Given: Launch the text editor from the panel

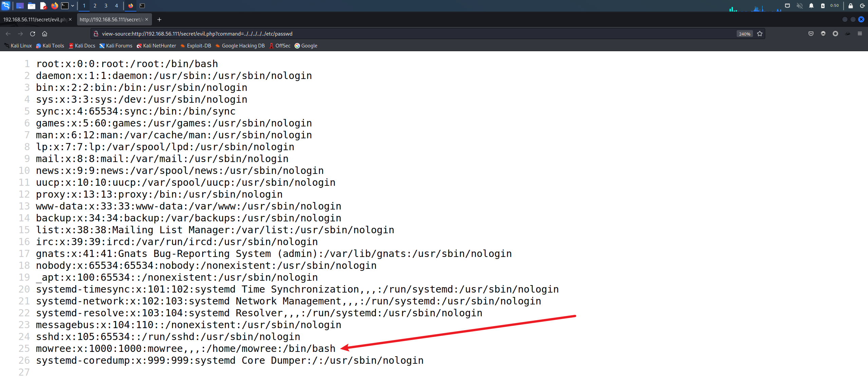Looking at the screenshot, I should point(43,5).
